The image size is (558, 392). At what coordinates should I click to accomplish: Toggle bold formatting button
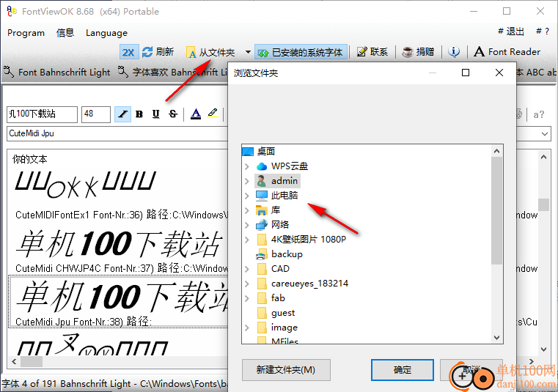pos(139,114)
